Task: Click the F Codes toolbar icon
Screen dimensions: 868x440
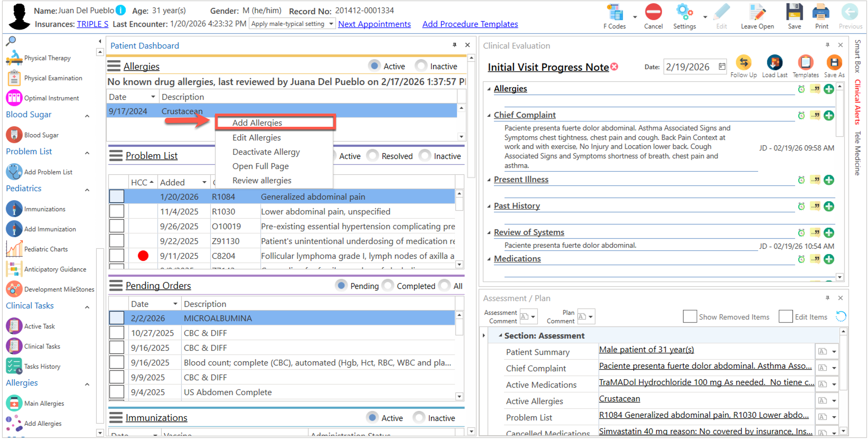Action: [615, 13]
